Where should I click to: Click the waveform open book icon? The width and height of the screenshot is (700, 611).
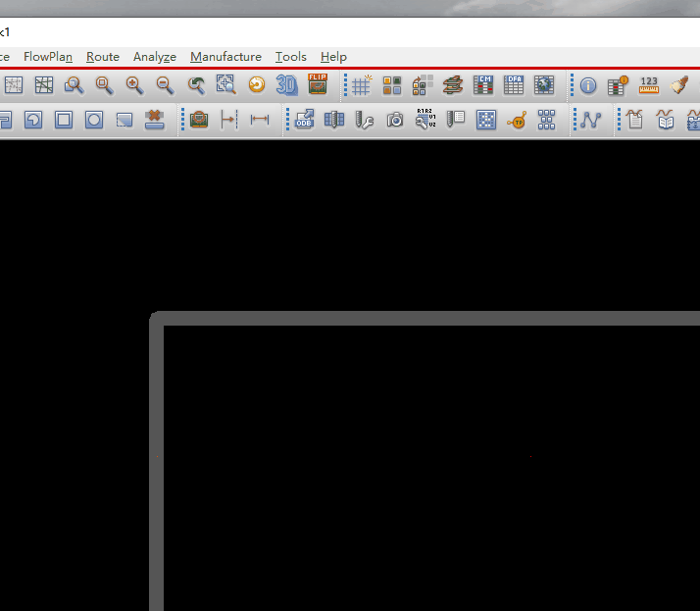(x=665, y=120)
